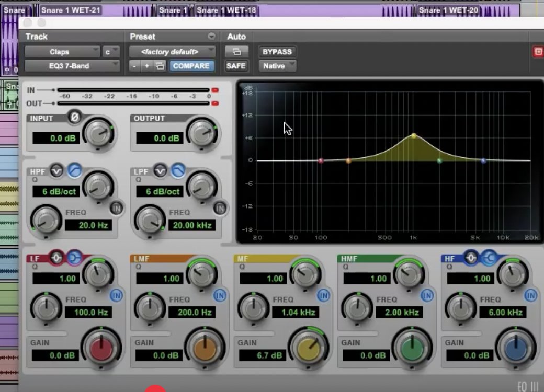This screenshot has height=392, width=544.
Task: Click the preset copy settings icon
Action: [x=160, y=66]
